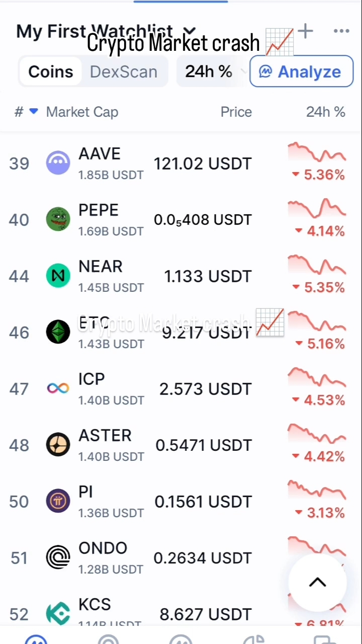Screen dimensions: 362x644
Task: Tap the PI coin logo
Action: pos(58,502)
